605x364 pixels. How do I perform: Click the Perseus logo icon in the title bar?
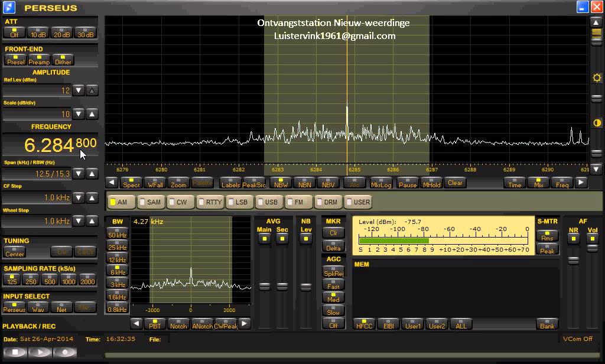pyautogui.click(x=9, y=7)
